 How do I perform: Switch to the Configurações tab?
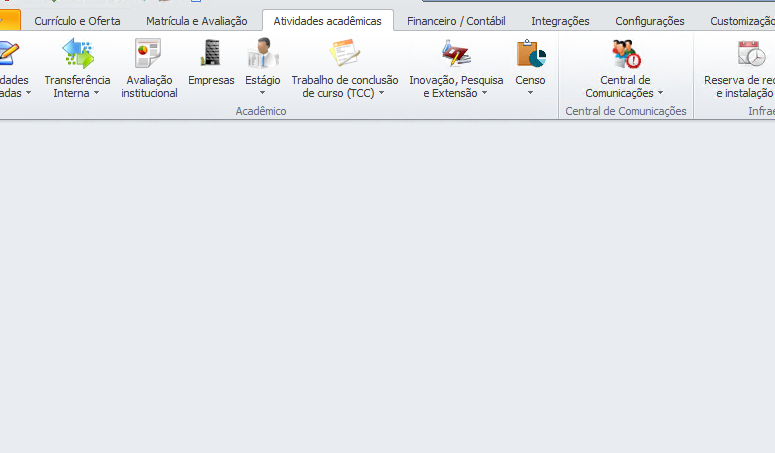tap(650, 21)
